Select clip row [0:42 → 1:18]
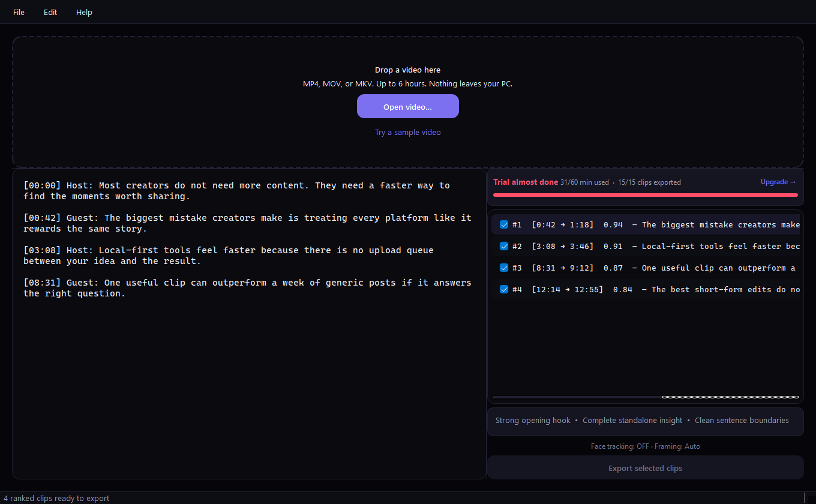The width and height of the screenshot is (816, 504). pos(646,224)
